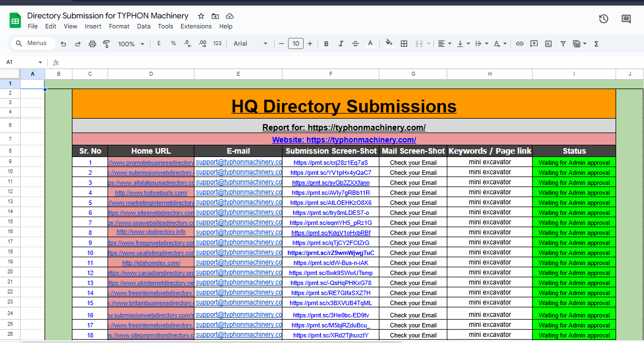Select the paint format tool
Image resolution: width=644 pixels, height=343 pixels.
click(x=106, y=43)
